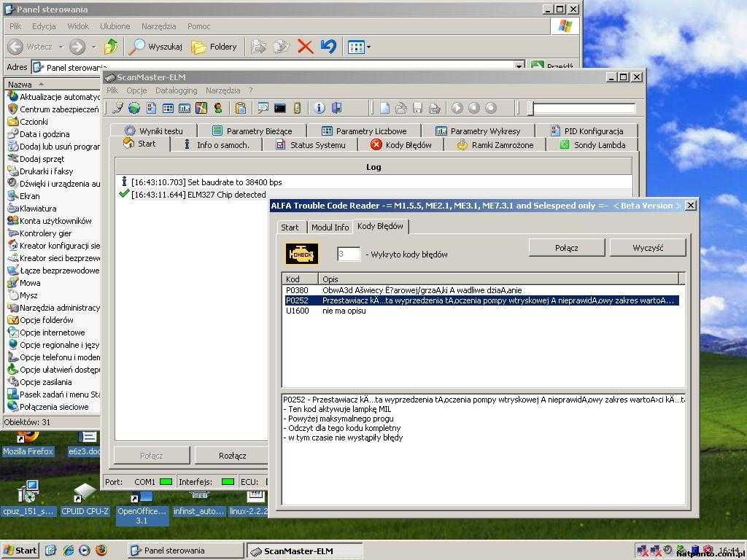
Task: Click the open file toolbar icon in ScanMaster
Action: [x=401, y=108]
